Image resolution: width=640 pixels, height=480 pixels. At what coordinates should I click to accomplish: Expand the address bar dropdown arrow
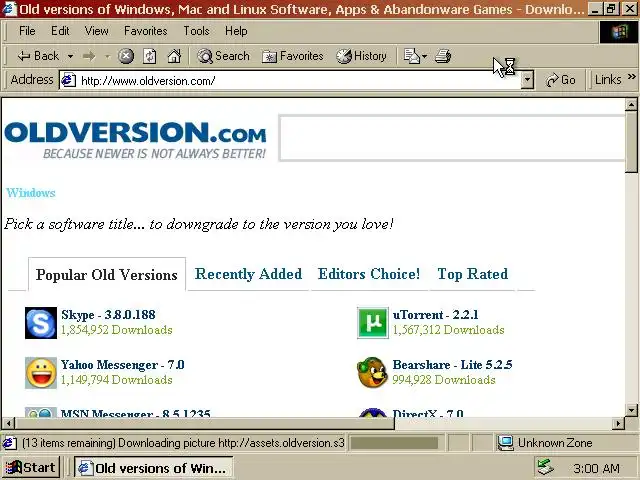527,80
